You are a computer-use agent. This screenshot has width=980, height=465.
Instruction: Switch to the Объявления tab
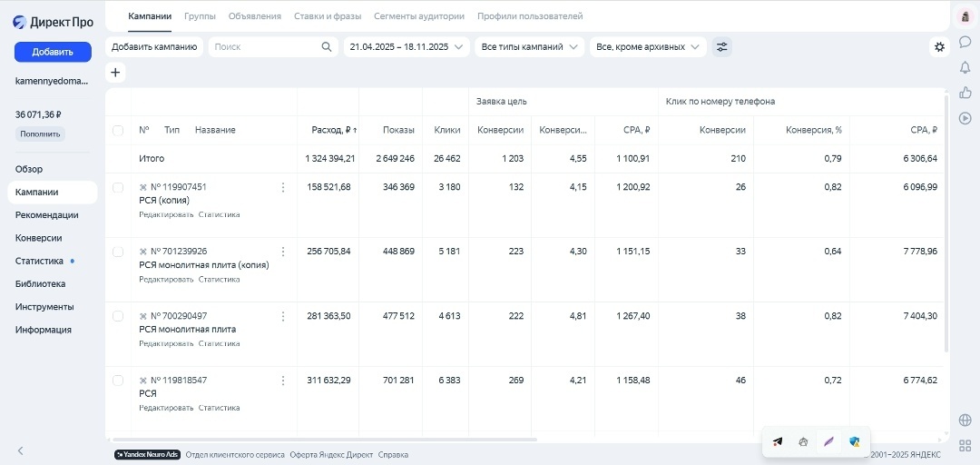tap(254, 16)
